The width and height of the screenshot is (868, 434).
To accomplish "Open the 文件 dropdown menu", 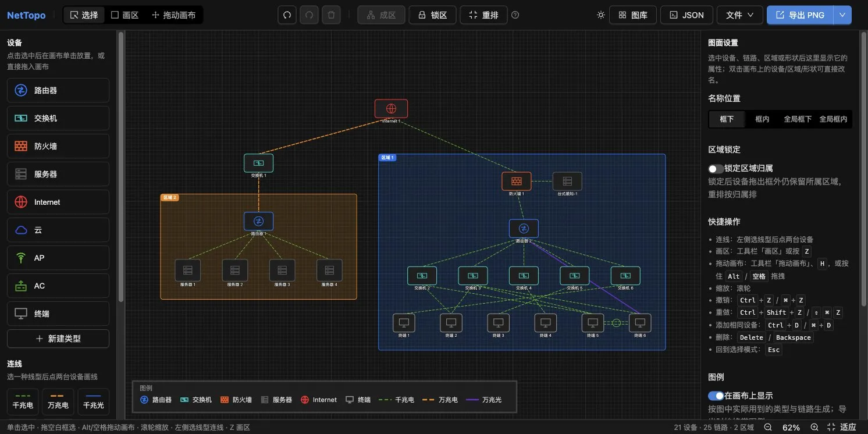I will [x=739, y=15].
